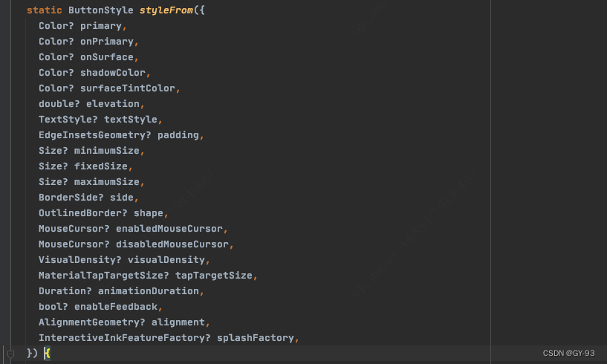Click the enableFeedback parameter

coord(116,307)
